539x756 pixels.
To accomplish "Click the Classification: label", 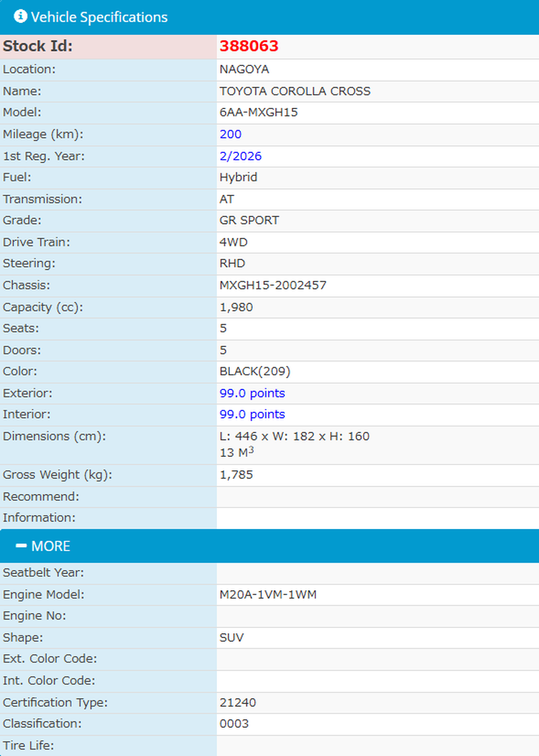I will [42, 724].
